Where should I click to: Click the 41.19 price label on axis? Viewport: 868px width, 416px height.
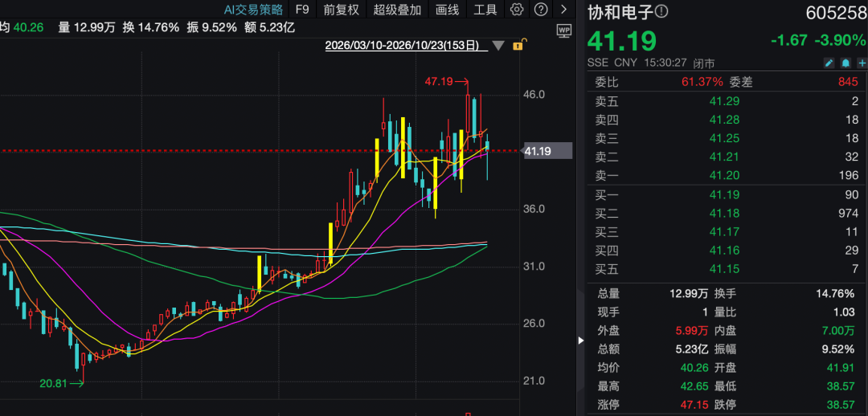click(548, 150)
